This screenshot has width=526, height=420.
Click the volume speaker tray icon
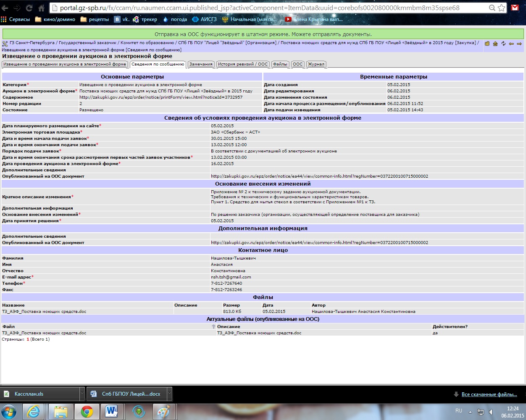point(491,412)
